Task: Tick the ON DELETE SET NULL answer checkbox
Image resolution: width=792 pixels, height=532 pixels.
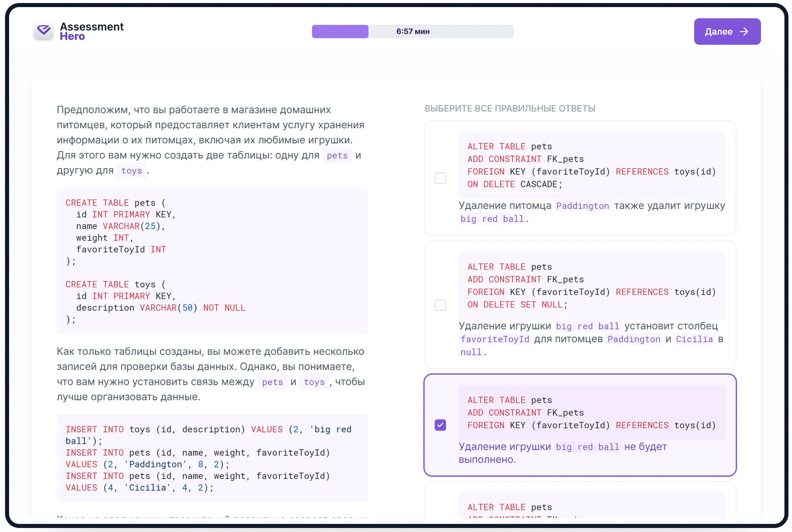Action: coord(440,305)
